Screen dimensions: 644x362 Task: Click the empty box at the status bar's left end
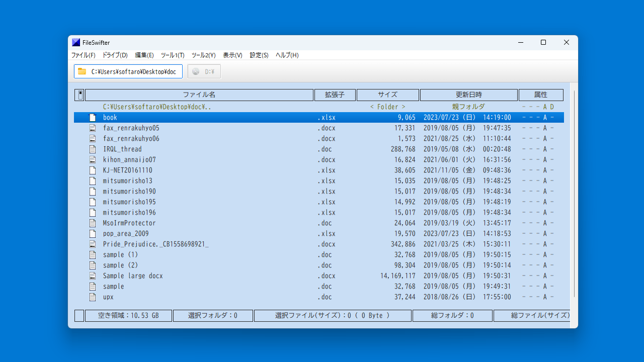pyautogui.click(x=79, y=315)
